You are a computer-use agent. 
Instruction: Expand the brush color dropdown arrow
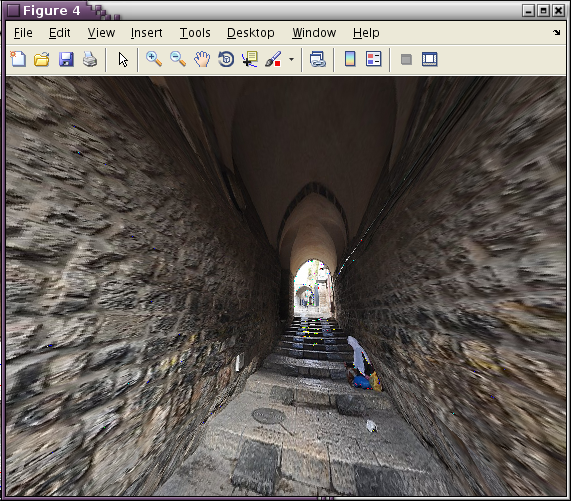(291, 59)
